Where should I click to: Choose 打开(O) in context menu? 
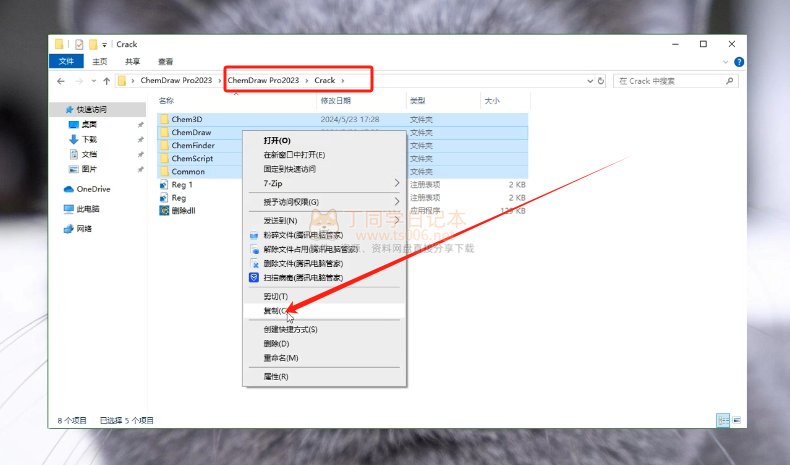324,141
